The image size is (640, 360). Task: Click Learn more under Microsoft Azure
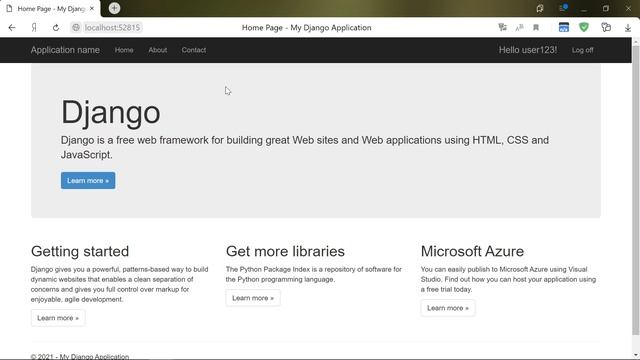448,308
